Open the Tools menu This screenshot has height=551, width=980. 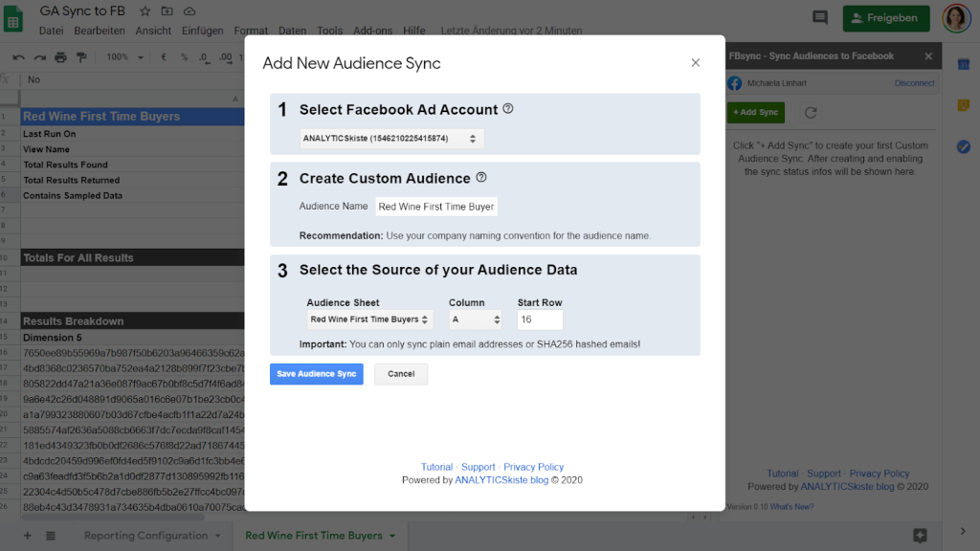pos(329,31)
